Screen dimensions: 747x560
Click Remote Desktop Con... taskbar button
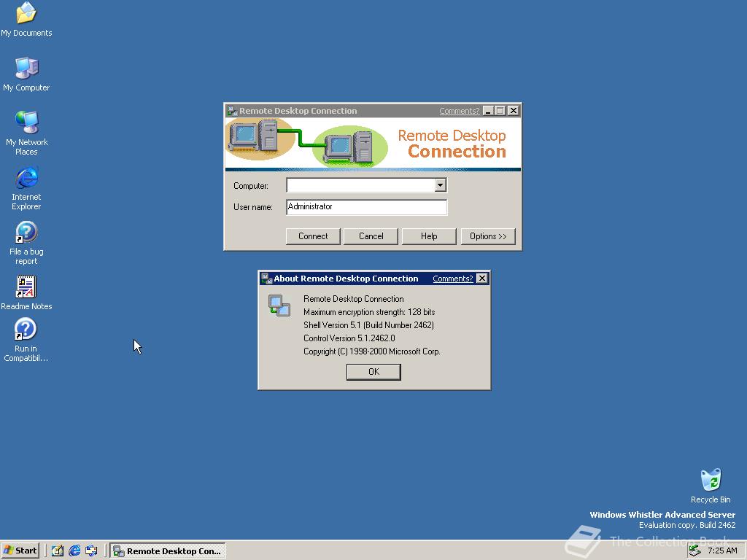(168, 551)
